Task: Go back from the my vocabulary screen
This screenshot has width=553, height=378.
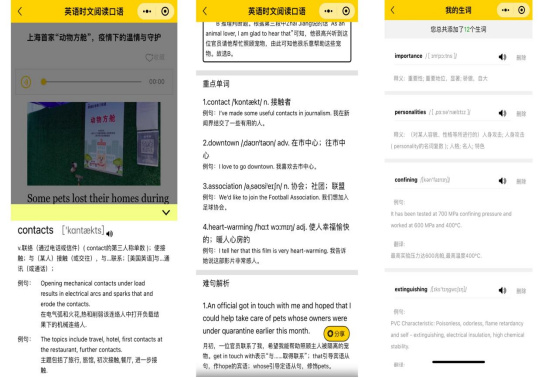Action: pyautogui.click(x=393, y=10)
